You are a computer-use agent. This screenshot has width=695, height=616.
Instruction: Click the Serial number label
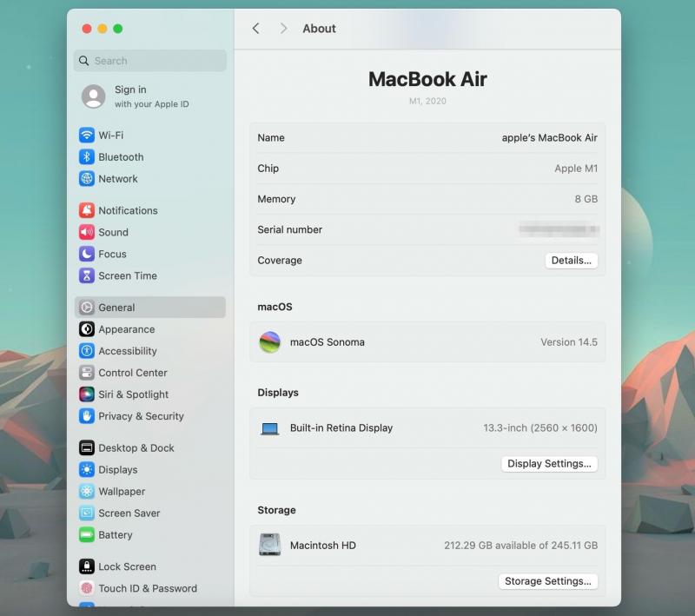290,229
